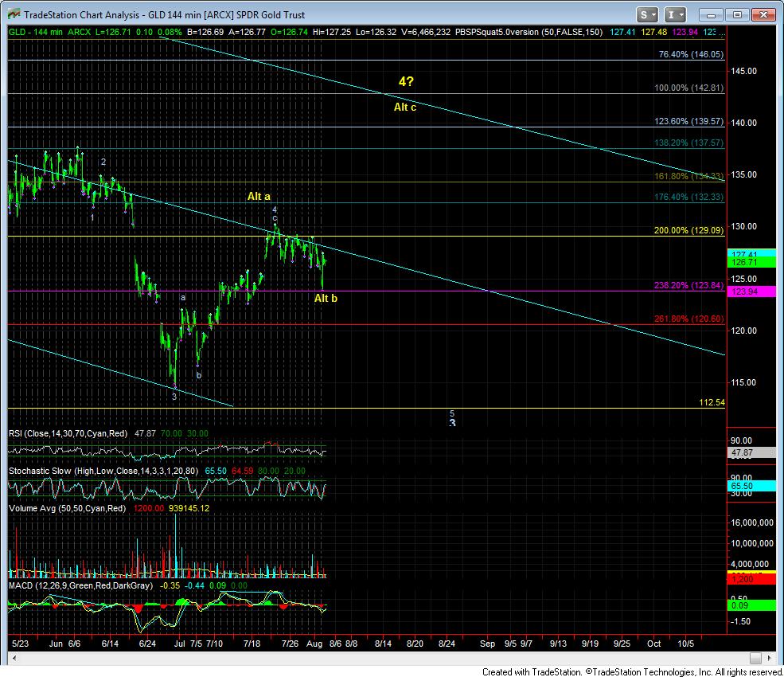
Task: Click the '10/5' date on time axis
Action: 685,644
